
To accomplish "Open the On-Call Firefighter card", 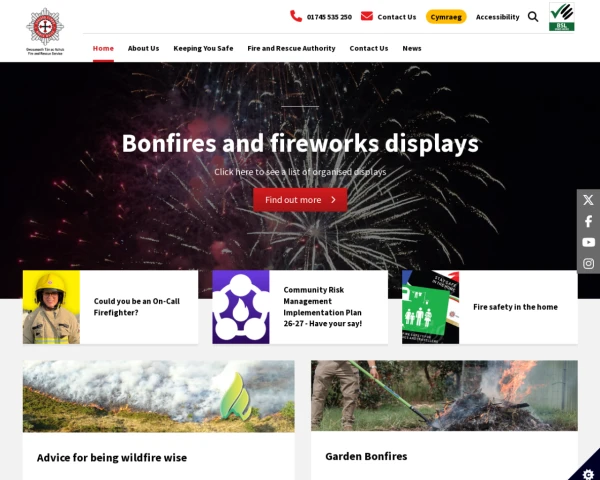I will point(110,307).
